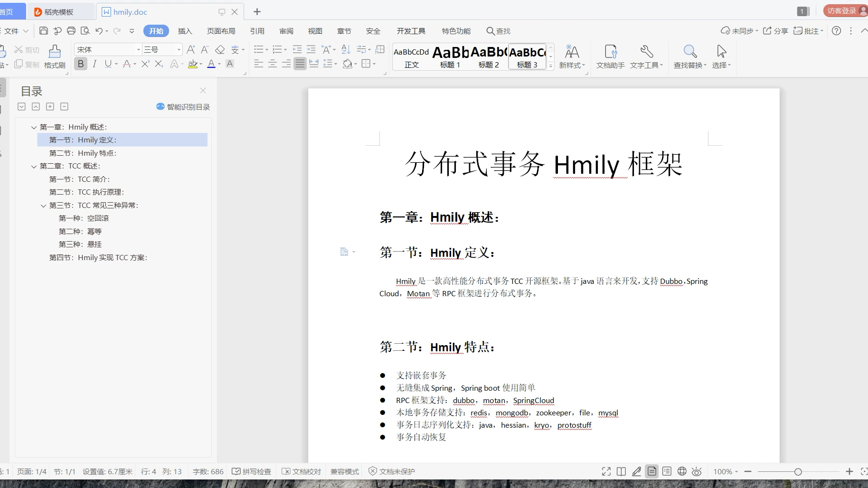Click 拼写检查 in status bar
Screen dimensions: 868x488
(x=252, y=471)
